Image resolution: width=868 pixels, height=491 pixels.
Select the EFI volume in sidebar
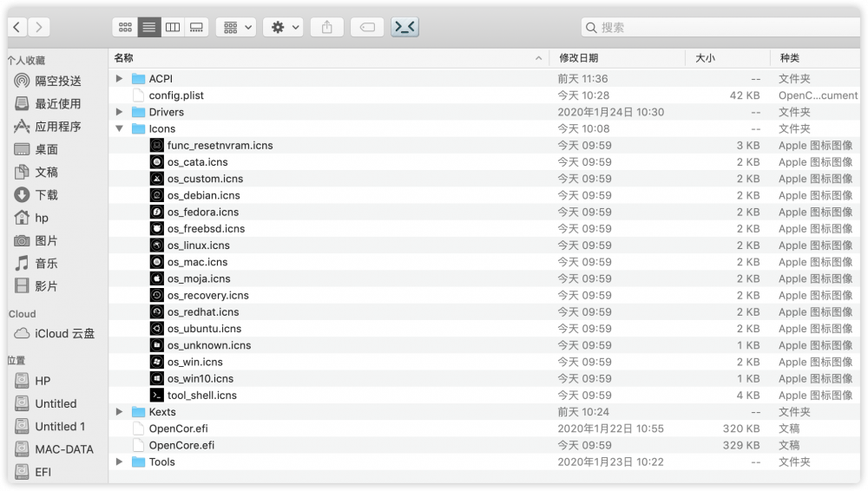33,472
